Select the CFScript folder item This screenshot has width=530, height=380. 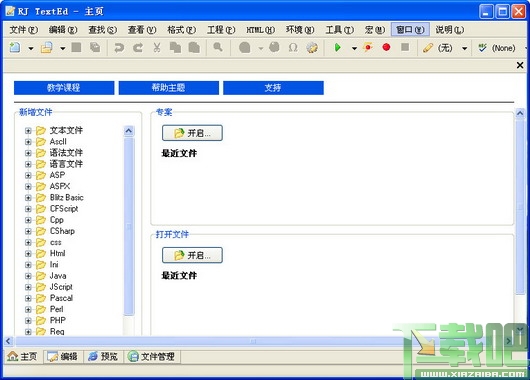[x=64, y=209]
